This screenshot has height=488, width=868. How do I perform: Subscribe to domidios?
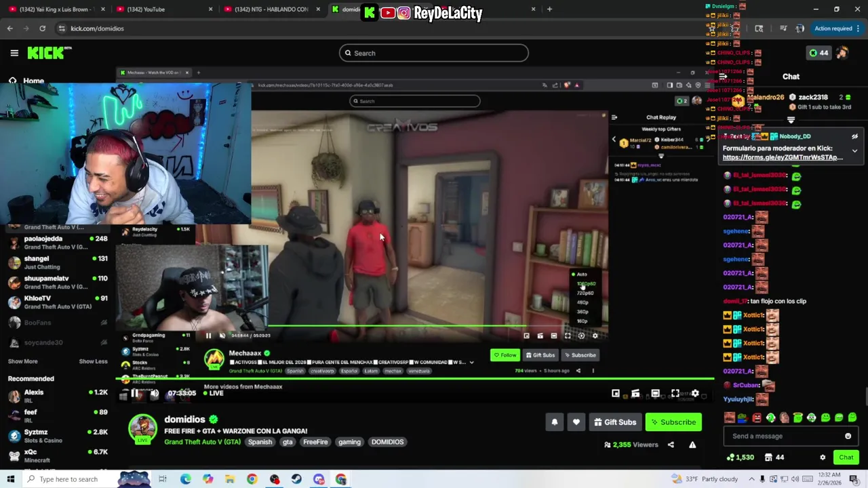[x=673, y=422]
